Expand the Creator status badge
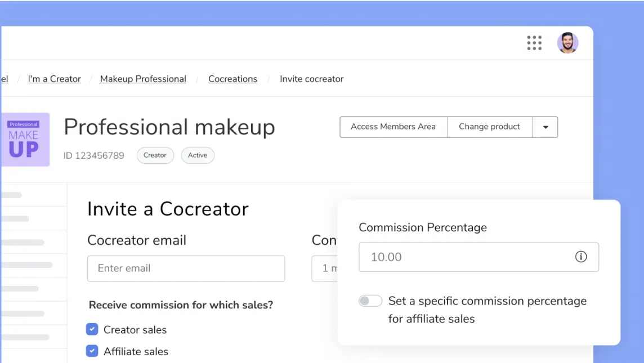 155,155
